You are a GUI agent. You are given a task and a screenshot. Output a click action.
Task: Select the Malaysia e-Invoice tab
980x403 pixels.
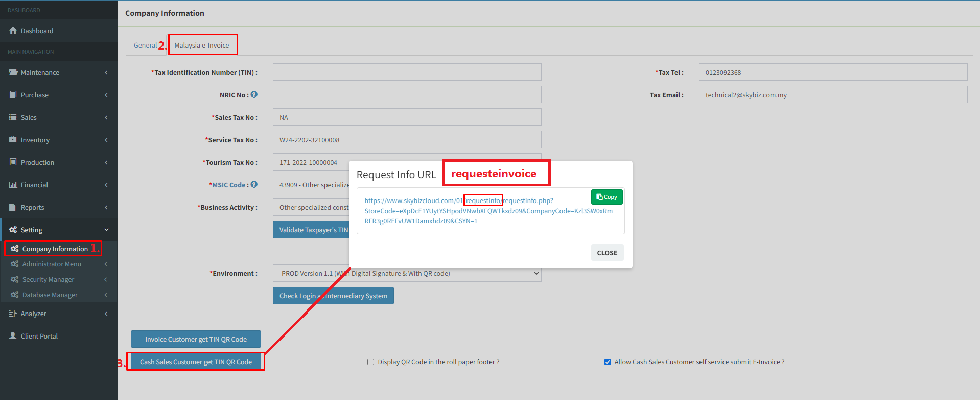click(202, 46)
